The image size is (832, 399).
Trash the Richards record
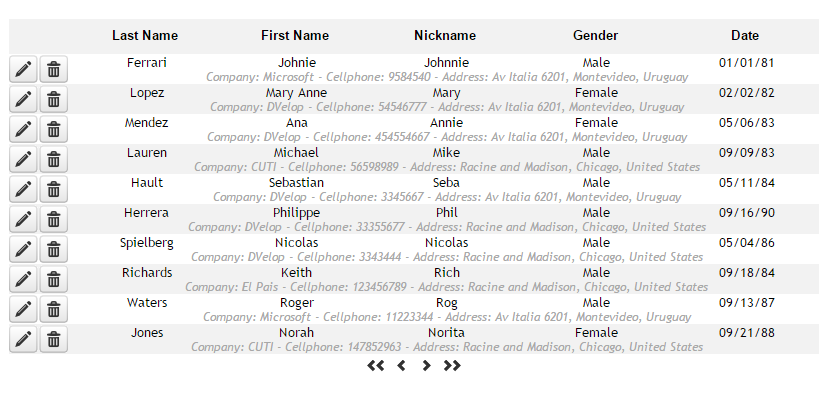pos(54,279)
